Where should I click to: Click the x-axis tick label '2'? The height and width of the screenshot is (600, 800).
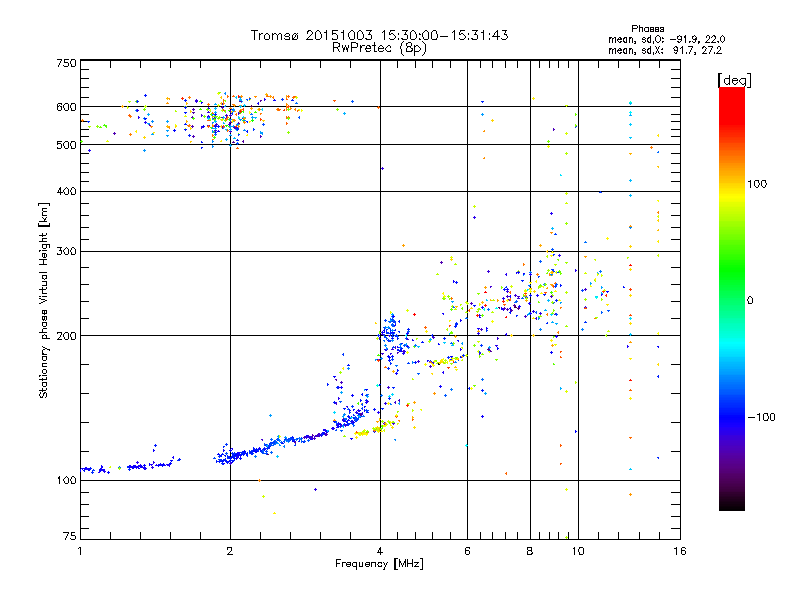230,551
